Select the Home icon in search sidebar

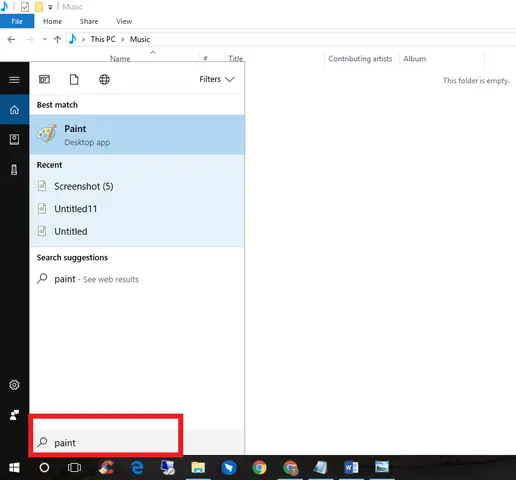14,110
